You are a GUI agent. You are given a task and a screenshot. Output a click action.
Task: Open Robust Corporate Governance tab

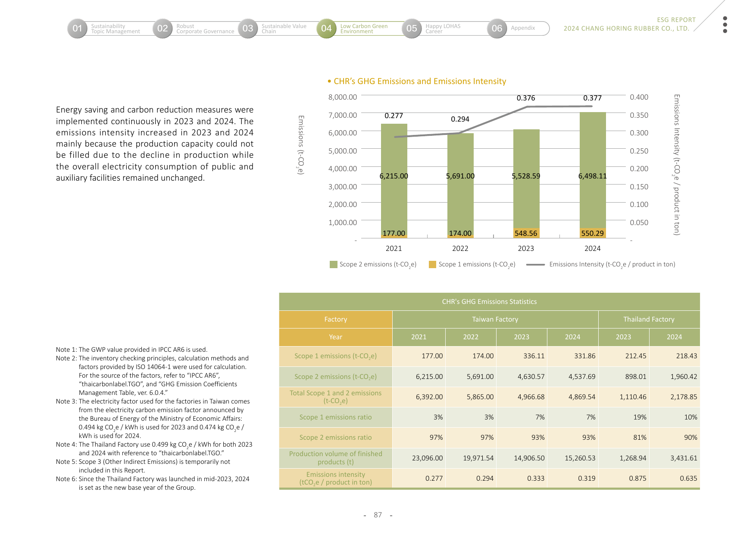tap(205, 29)
